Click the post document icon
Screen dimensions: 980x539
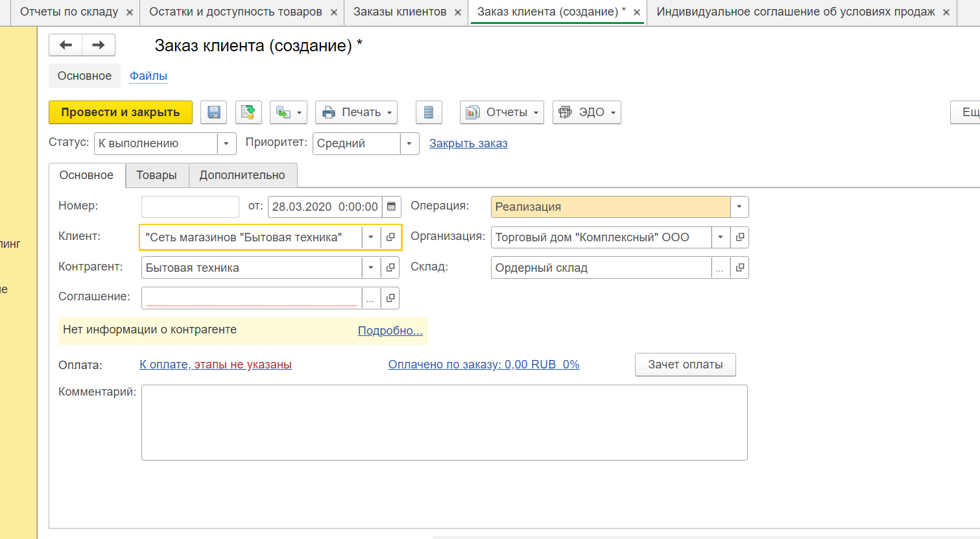[x=248, y=112]
